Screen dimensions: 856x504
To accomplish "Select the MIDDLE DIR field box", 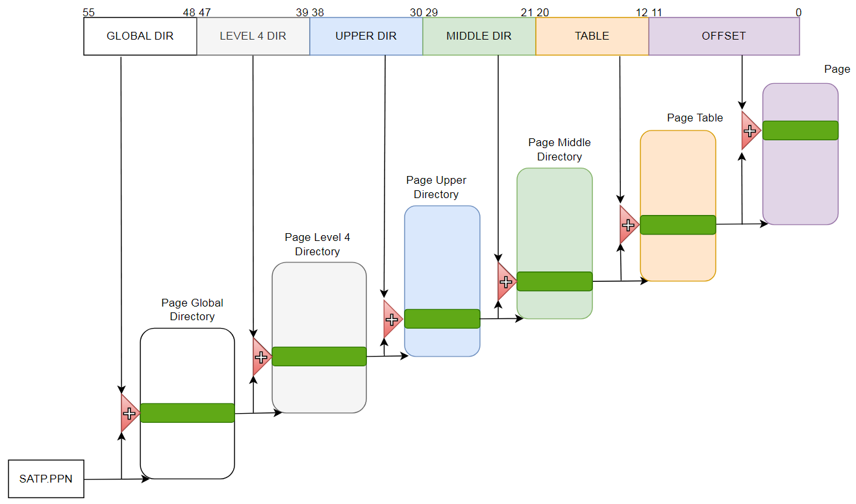I will [479, 36].
